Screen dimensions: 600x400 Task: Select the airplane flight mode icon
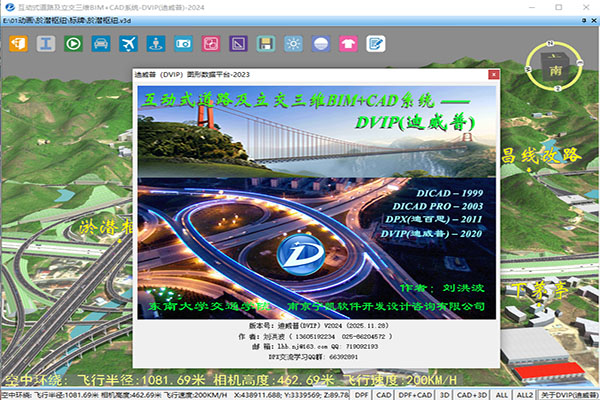click(x=128, y=43)
